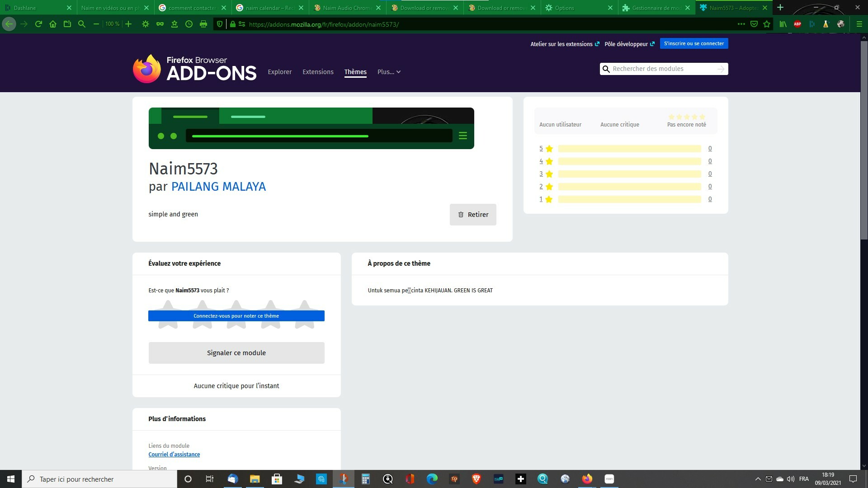Screen dimensions: 868x488
Task: Save page to Pocket icon
Action: (754, 24)
